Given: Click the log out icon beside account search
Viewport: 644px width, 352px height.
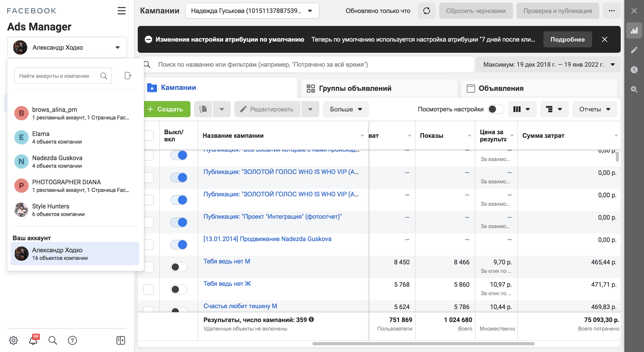Looking at the screenshot, I should tap(128, 76).
